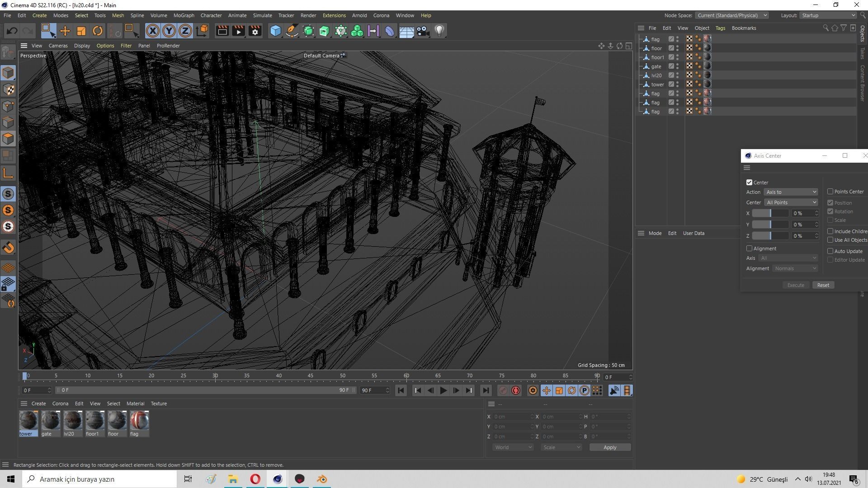Select the lvl20 object row
Image resolution: width=868 pixels, height=488 pixels.
tap(656, 75)
